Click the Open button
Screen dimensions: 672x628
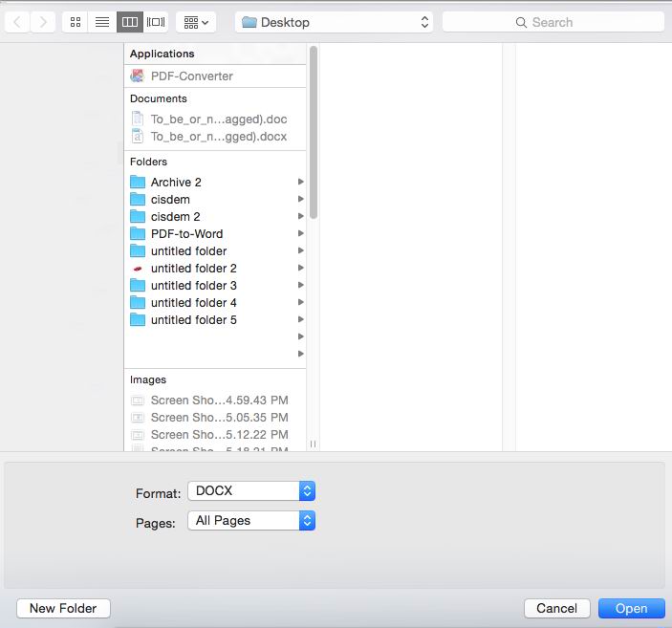point(631,608)
